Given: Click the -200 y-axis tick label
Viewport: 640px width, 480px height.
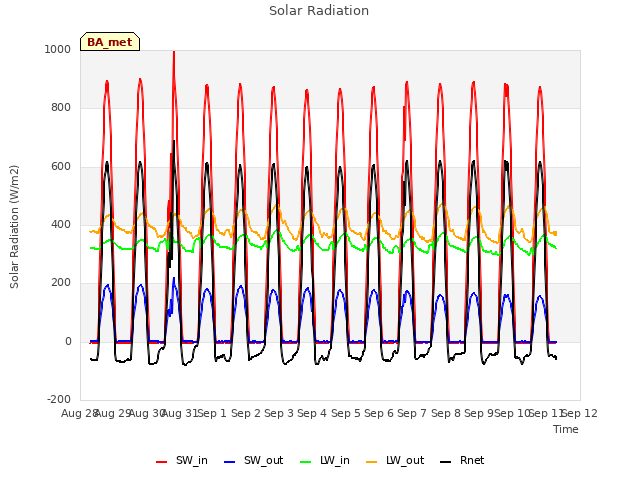Looking at the screenshot, I should click(x=59, y=399).
